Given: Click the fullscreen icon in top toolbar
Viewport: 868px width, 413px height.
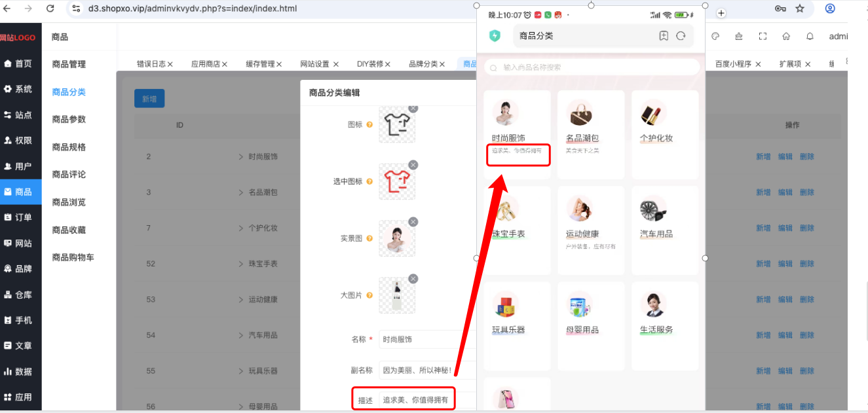Looking at the screenshot, I should click(x=763, y=37).
